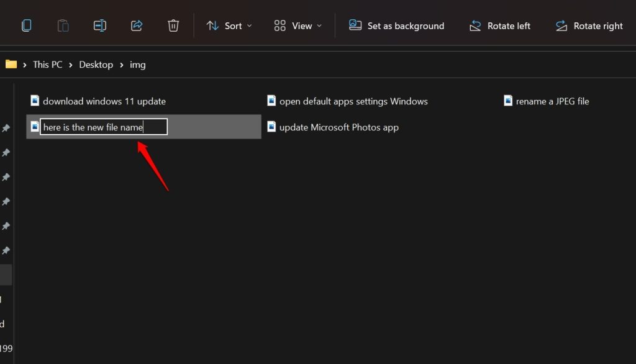Open the Sort dropdown menu
This screenshot has width=636, height=364.
(x=229, y=25)
